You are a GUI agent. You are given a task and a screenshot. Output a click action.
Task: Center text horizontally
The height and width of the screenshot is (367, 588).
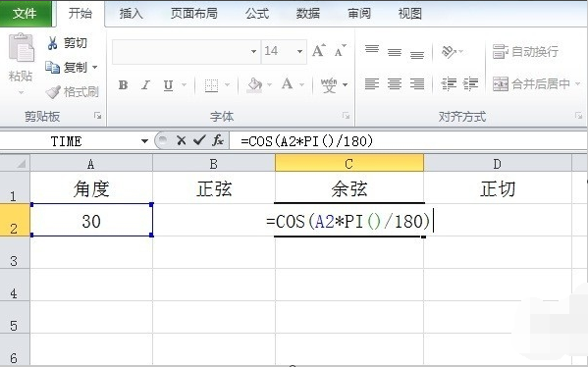[395, 83]
